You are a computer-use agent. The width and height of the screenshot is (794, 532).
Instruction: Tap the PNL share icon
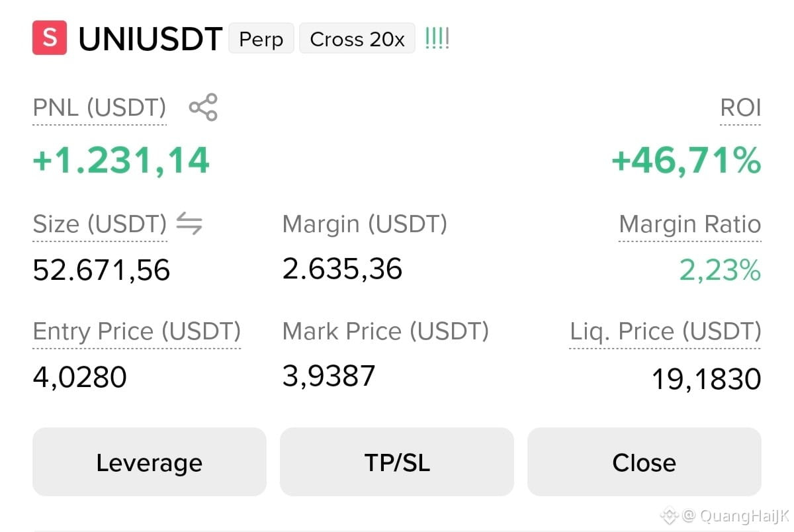pyautogui.click(x=203, y=107)
